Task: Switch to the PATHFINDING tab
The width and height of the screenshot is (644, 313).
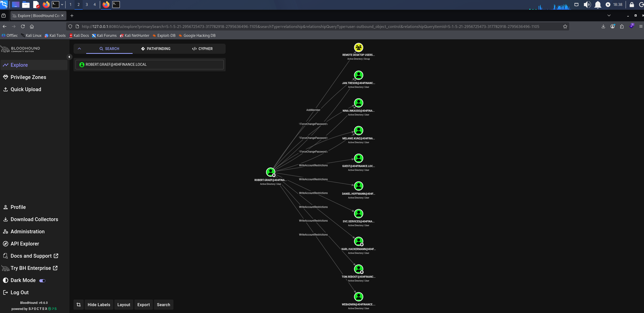Action: [156, 49]
